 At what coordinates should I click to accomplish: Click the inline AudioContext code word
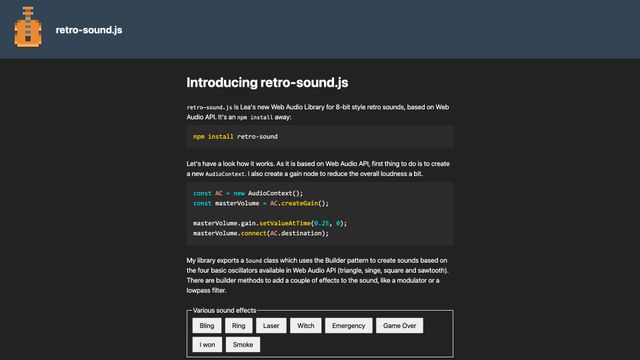(x=225, y=174)
